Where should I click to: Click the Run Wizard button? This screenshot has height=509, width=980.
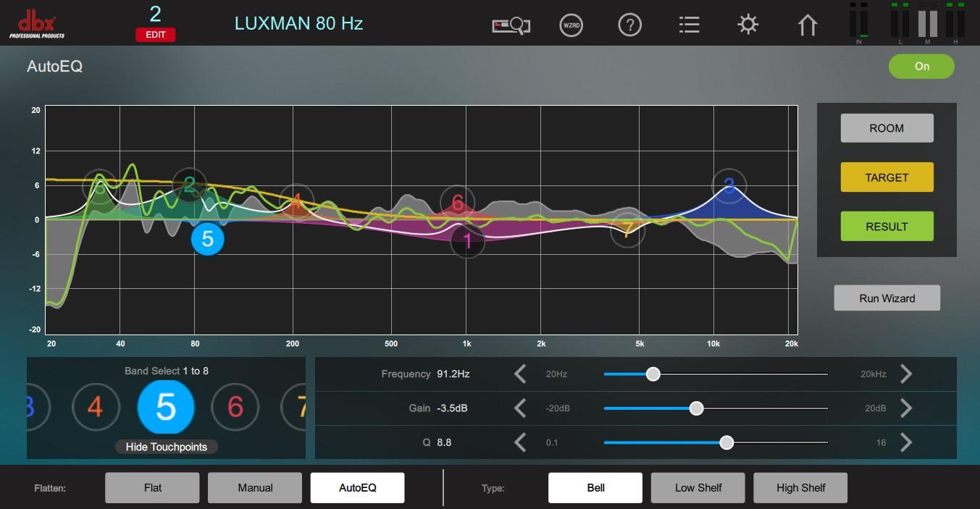click(887, 298)
